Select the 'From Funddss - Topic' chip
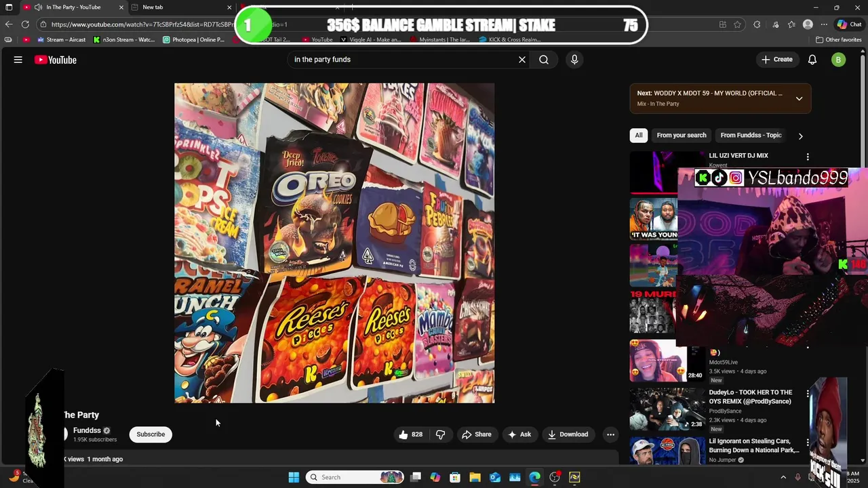868x488 pixels. coord(751,136)
